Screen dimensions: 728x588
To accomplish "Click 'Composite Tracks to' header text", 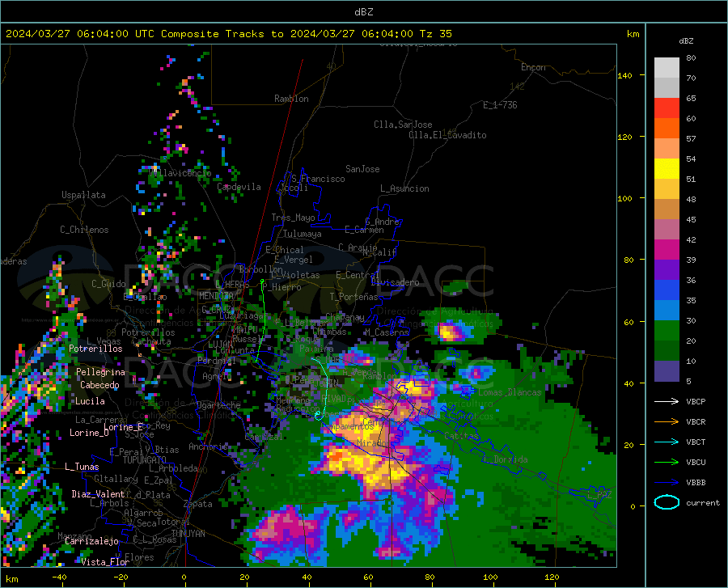I will pos(222,34).
